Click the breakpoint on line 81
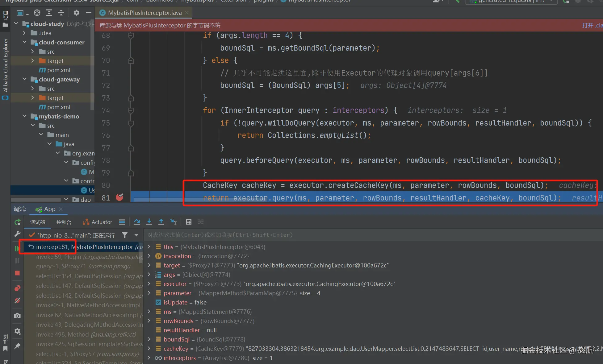Image resolution: width=603 pixels, height=364 pixels. point(119,197)
